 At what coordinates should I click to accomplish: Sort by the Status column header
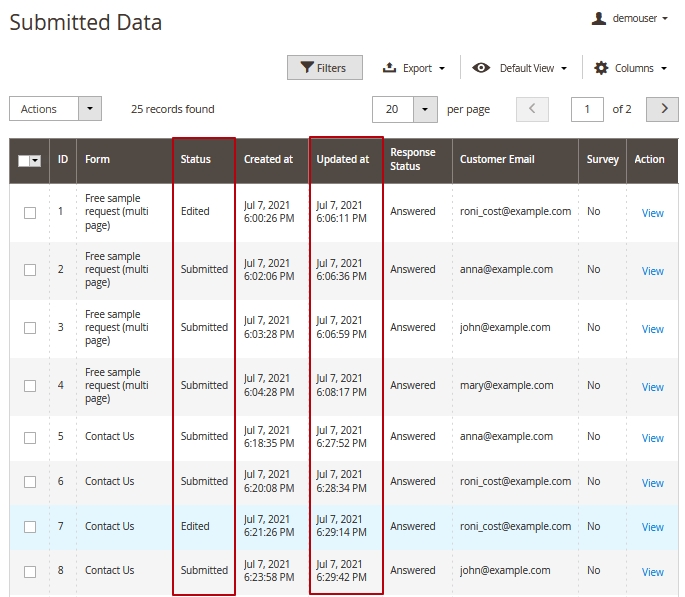(x=196, y=159)
